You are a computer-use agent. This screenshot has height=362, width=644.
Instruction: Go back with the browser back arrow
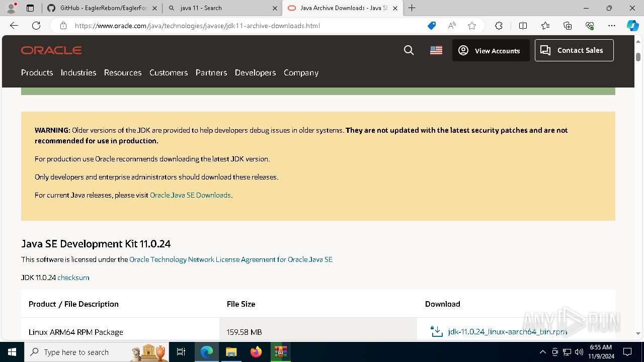tap(14, 26)
